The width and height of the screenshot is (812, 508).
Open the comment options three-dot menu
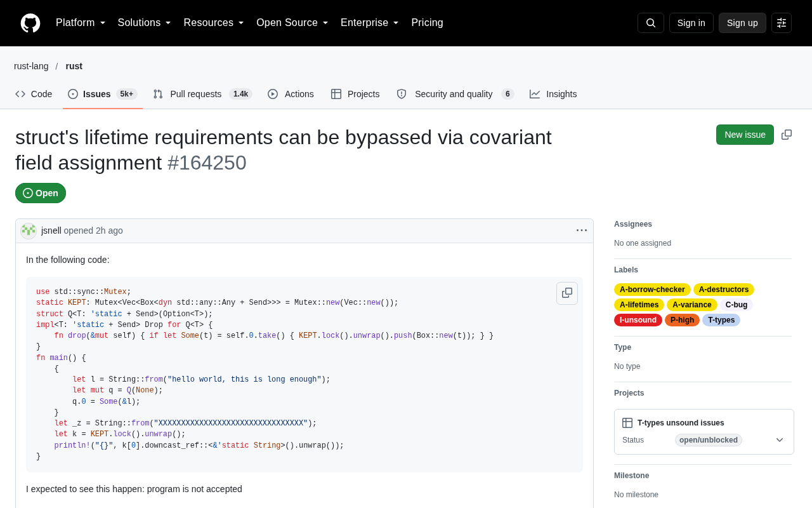point(582,231)
